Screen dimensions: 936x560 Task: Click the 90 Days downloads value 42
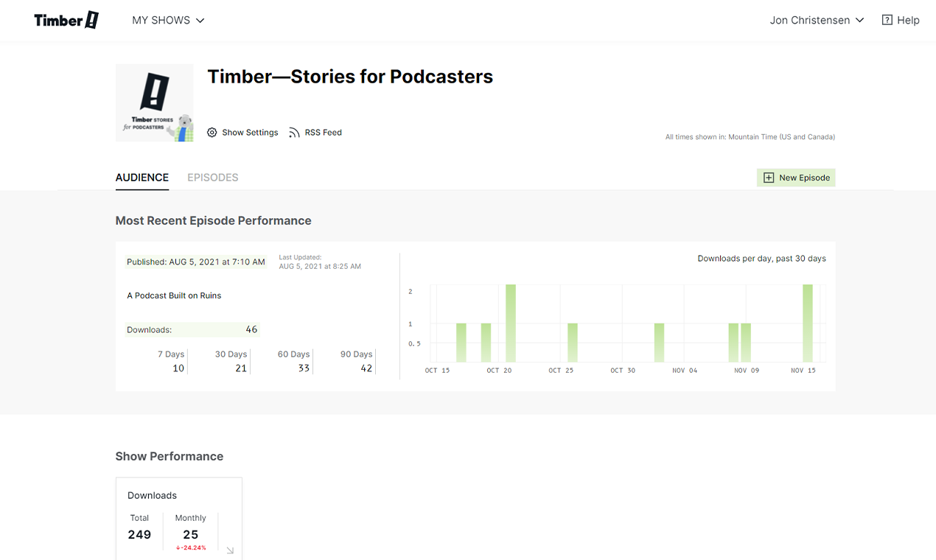[366, 368]
